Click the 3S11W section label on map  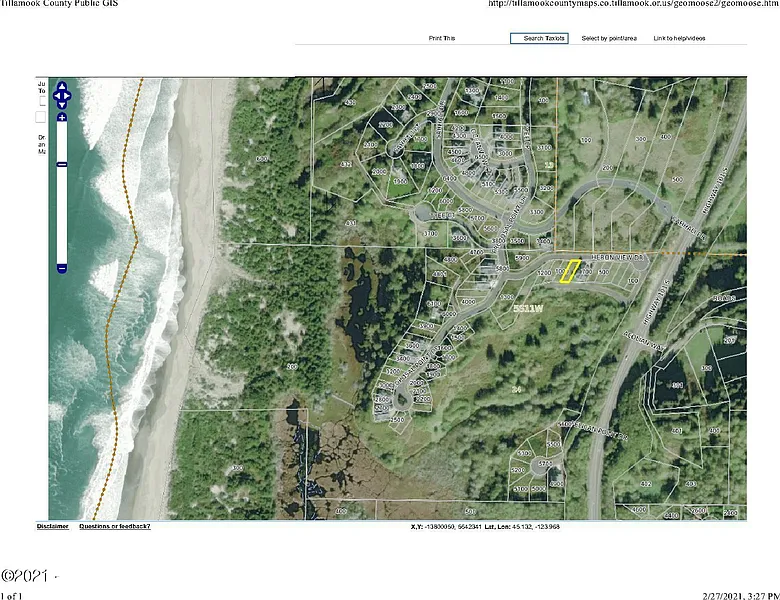pyautogui.click(x=527, y=309)
